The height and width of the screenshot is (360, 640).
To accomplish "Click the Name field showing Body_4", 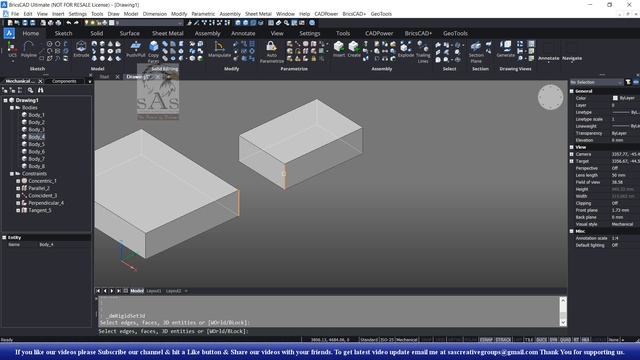I will click(x=64, y=244).
